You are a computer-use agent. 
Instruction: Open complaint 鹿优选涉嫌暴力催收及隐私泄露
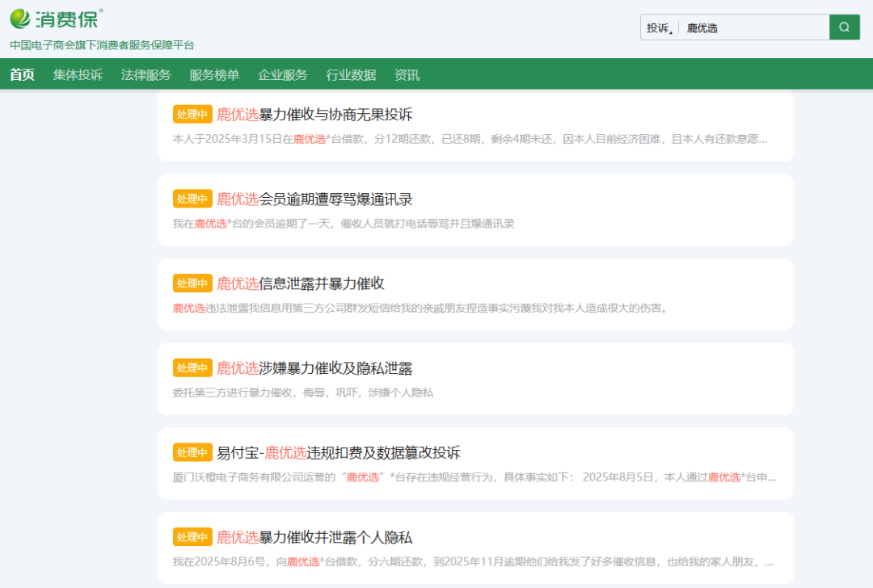coord(314,368)
